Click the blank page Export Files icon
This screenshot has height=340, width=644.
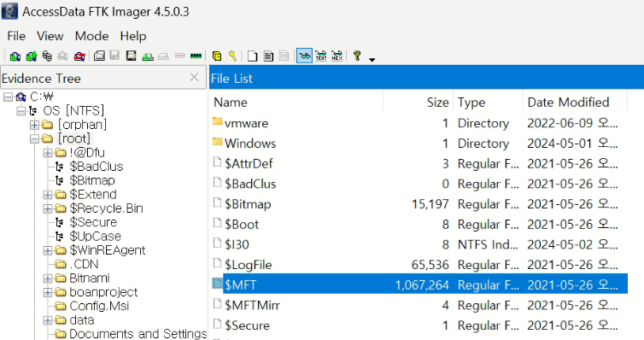coord(253,56)
